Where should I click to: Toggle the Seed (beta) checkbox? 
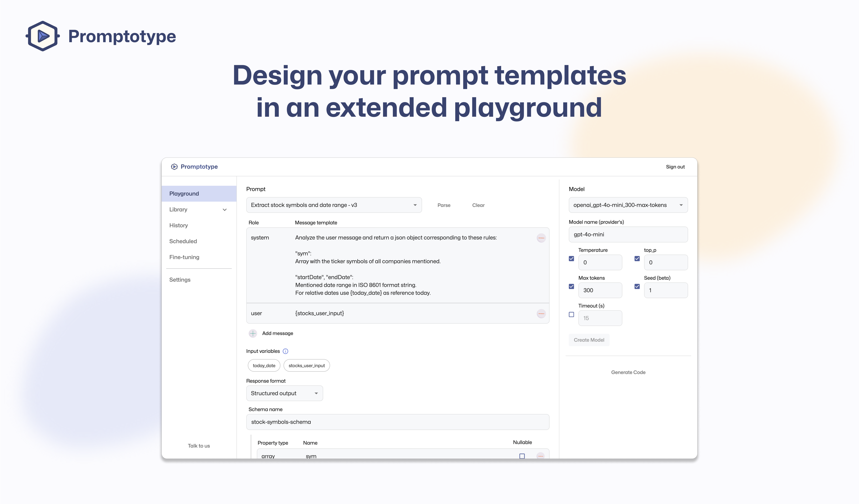(637, 287)
